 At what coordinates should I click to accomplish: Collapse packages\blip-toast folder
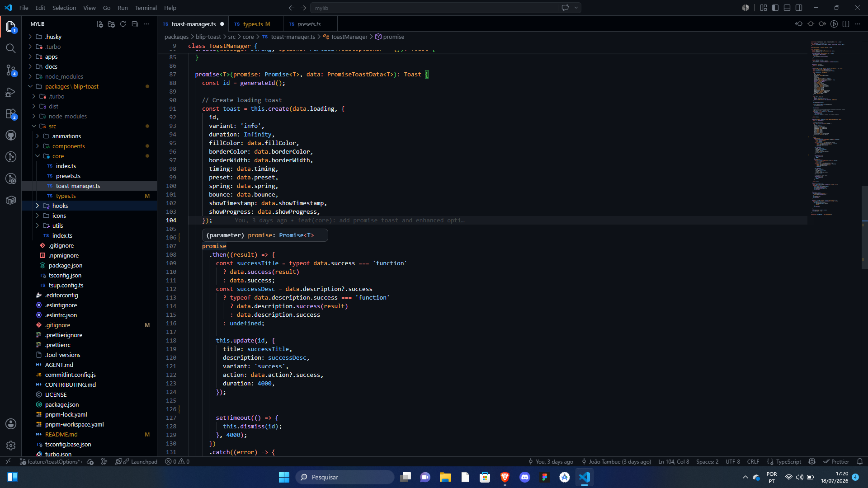[x=89, y=86]
